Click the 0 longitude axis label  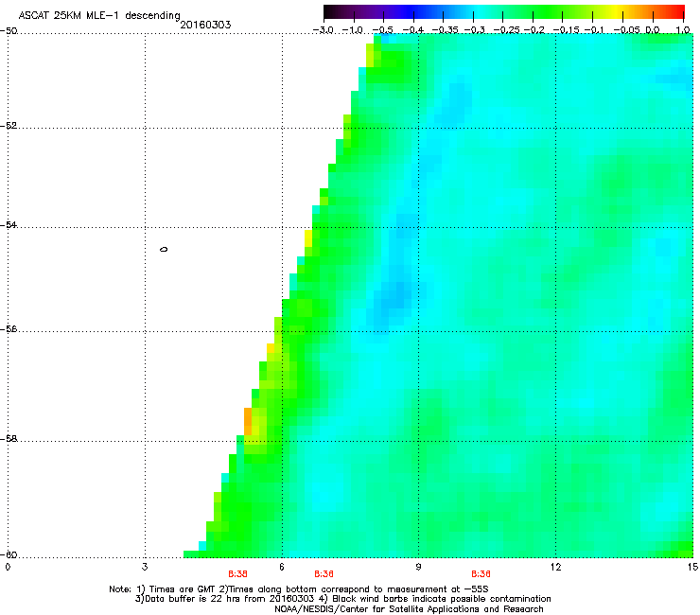coord(8,567)
